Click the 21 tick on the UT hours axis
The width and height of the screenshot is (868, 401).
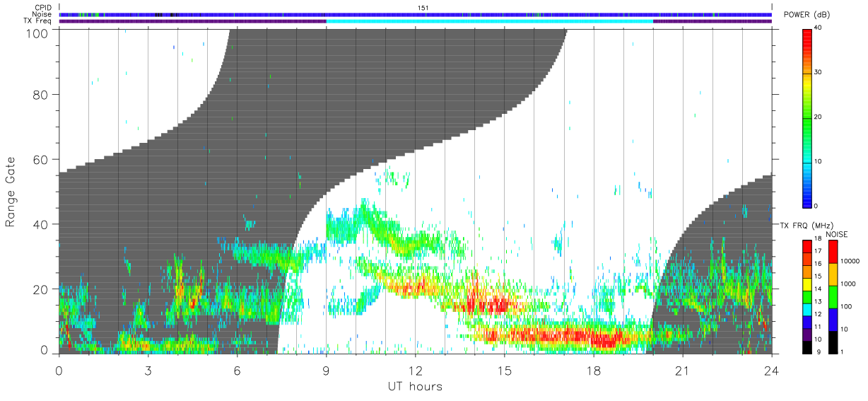(683, 369)
